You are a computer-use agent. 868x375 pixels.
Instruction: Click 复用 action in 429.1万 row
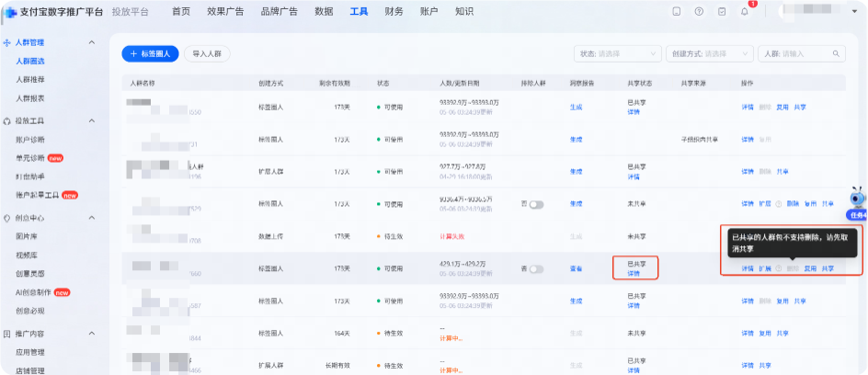point(810,268)
